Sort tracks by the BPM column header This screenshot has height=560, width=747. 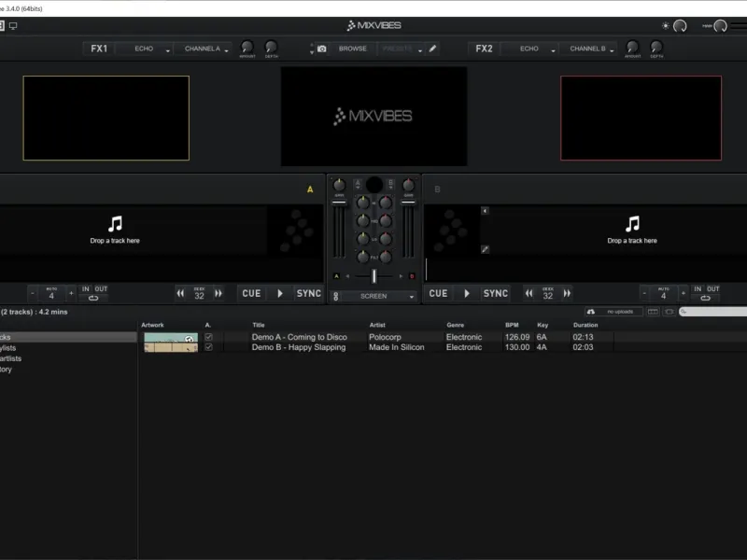point(512,325)
